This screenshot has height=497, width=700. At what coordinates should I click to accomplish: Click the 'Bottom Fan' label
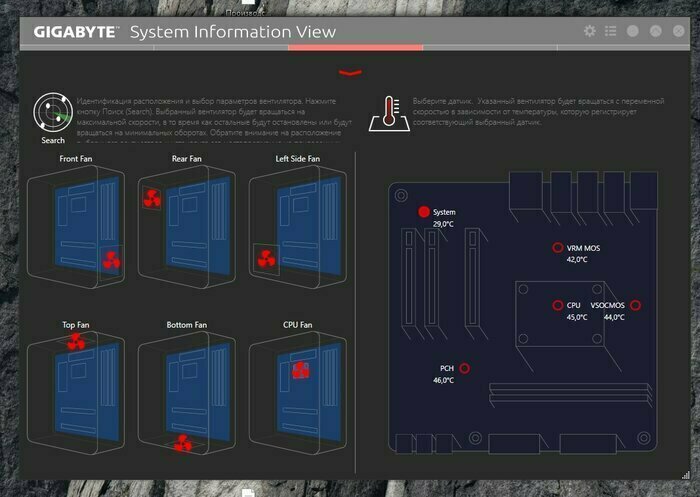click(187, 325)
